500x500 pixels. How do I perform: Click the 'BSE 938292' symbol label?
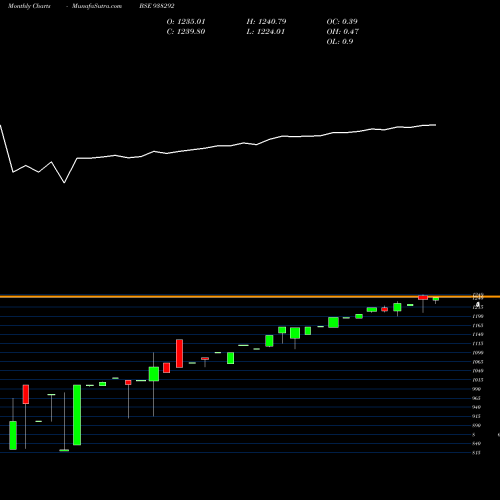pyautogui.click(x=157, y=6)
